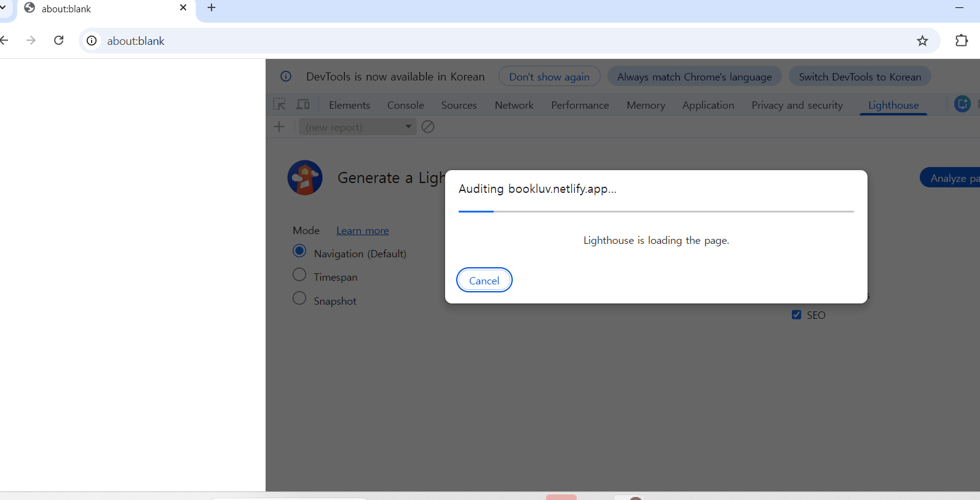Switch to the Console tab
The width and height of the screenshot is (980, 500).
click(406, 105)
